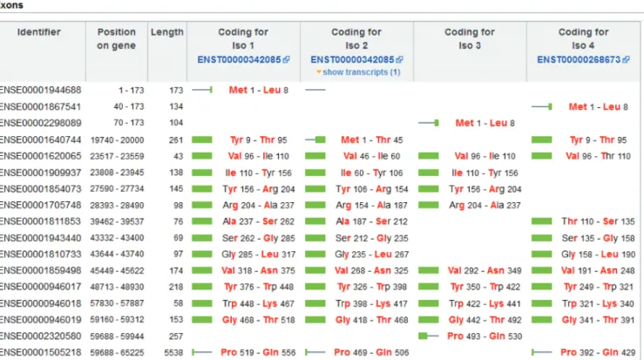Click Iso 4 range Pro 392 - Gln 429
Viewport: 644px width, 360px height.
598,352
